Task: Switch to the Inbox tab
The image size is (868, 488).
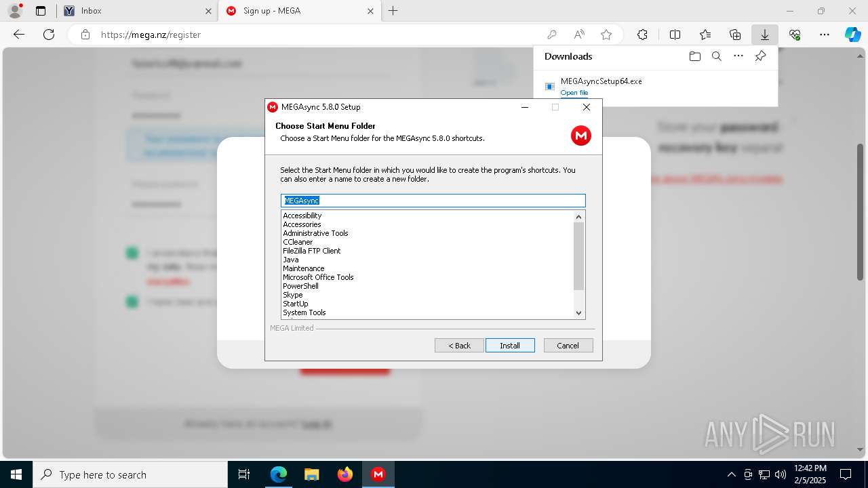Action: click(x=136, y=11)
